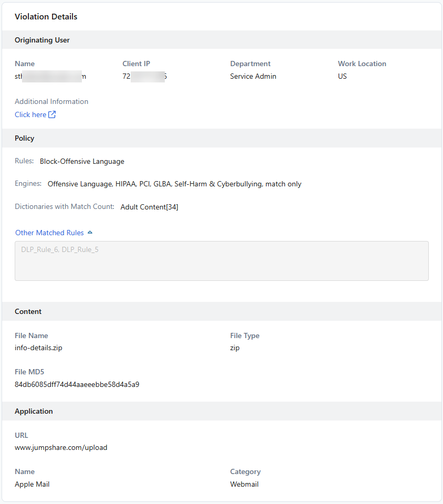
Task: Click the Application section header
Action: pos(34,411)
